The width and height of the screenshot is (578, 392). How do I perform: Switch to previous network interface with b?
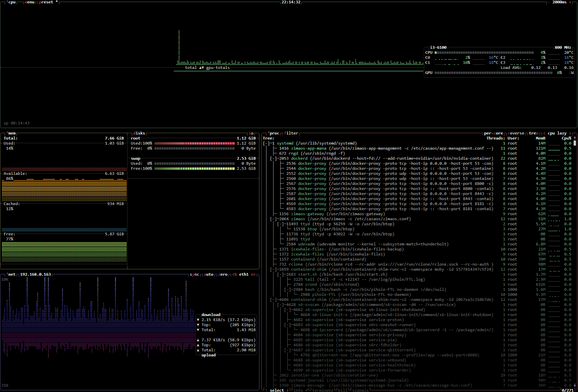235,275
